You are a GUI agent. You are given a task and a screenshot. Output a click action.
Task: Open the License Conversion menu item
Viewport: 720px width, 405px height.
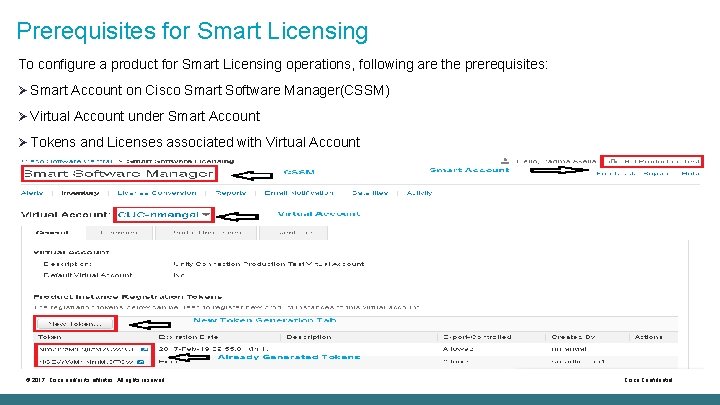157,193
